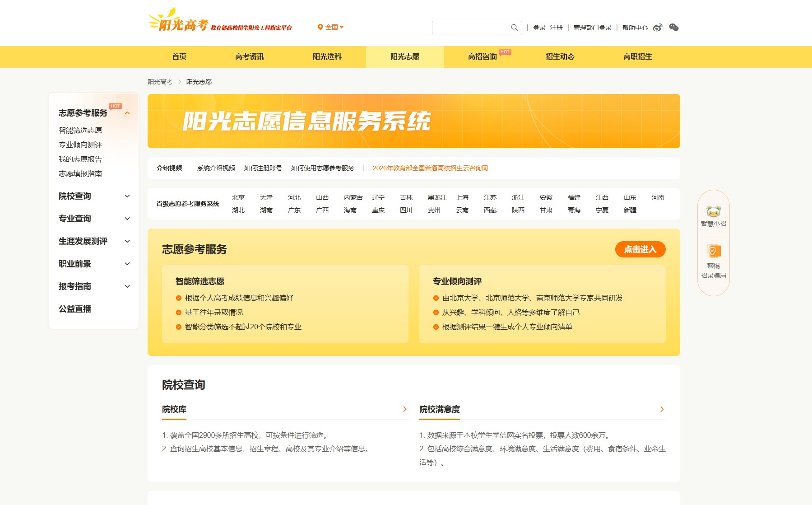This screenshot has width=812, height=505.
Task: Open the 系统介绍视频 link
Action: coord(216,168)
